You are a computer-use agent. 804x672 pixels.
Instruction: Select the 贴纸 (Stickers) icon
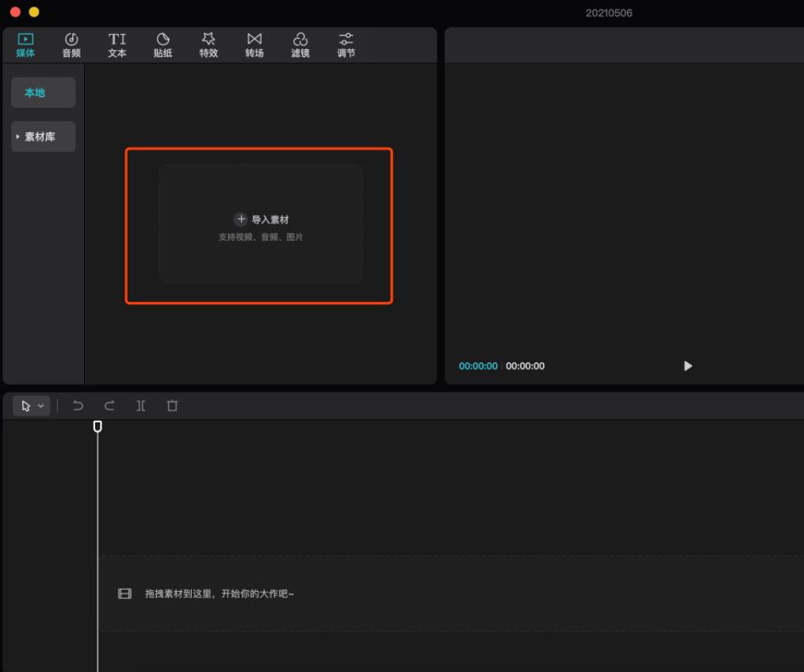click(x=163, y=45)
